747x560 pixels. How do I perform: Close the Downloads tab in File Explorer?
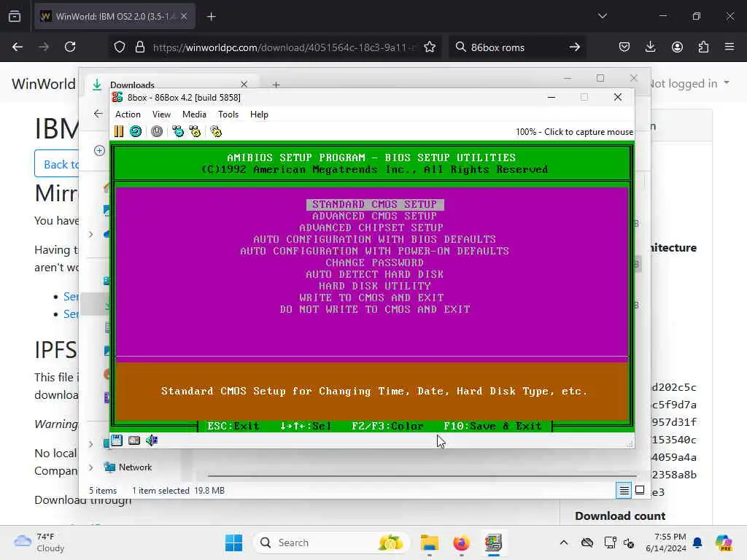click(x=244, y=85)
